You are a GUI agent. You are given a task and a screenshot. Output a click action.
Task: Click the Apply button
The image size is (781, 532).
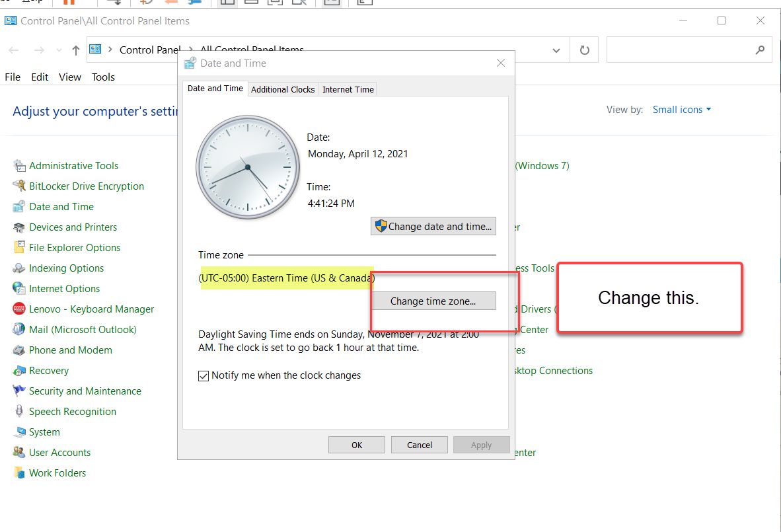pos(481,445)
